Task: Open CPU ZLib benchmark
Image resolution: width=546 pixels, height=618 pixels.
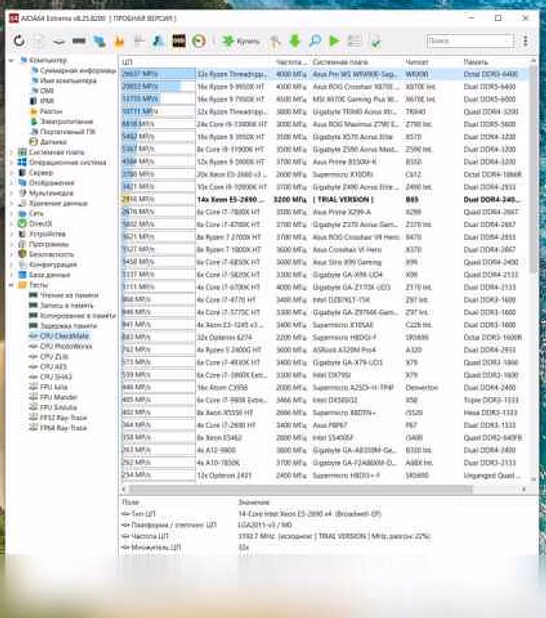Action: click(x=54, y=357)
